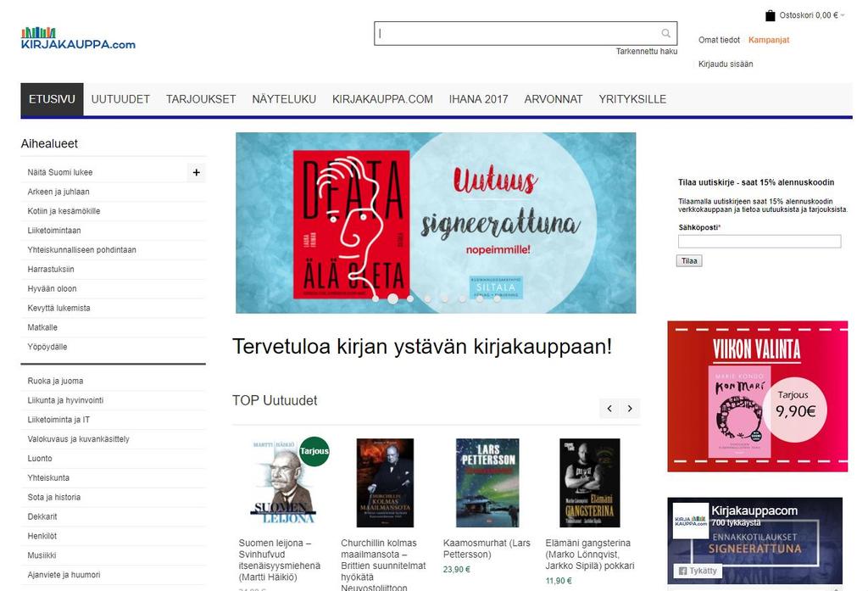
Task: Click the Tilaa subscribe button
Action: 689,261
